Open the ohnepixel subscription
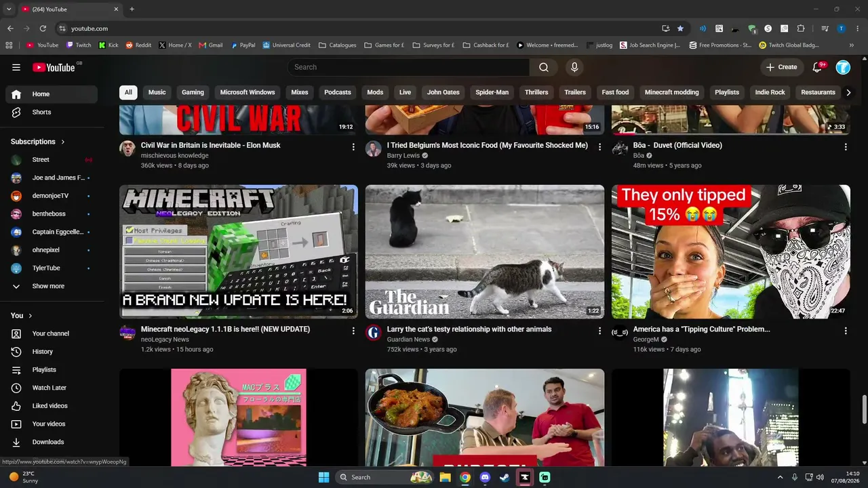Screen dimensions: 868x488 tap(52, 250)
